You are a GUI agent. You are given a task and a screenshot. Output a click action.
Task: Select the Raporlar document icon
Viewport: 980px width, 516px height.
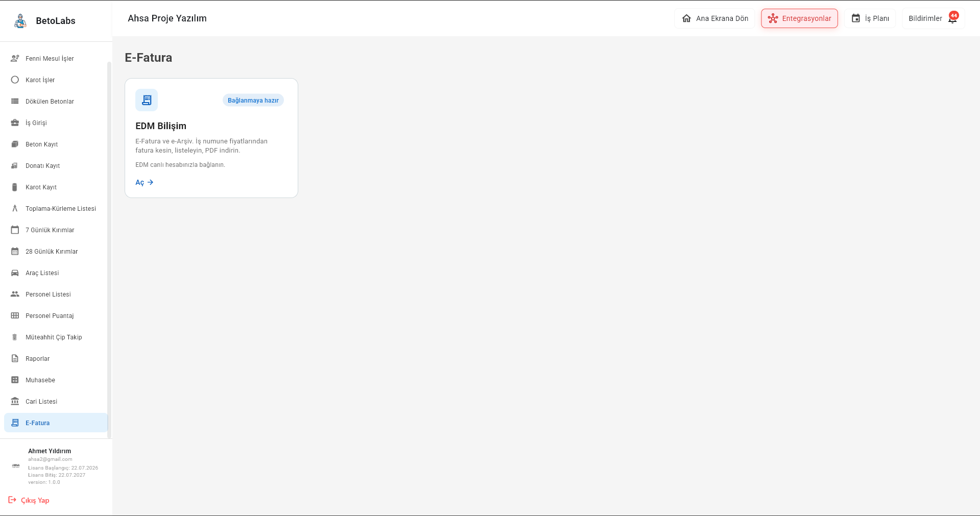15,358
